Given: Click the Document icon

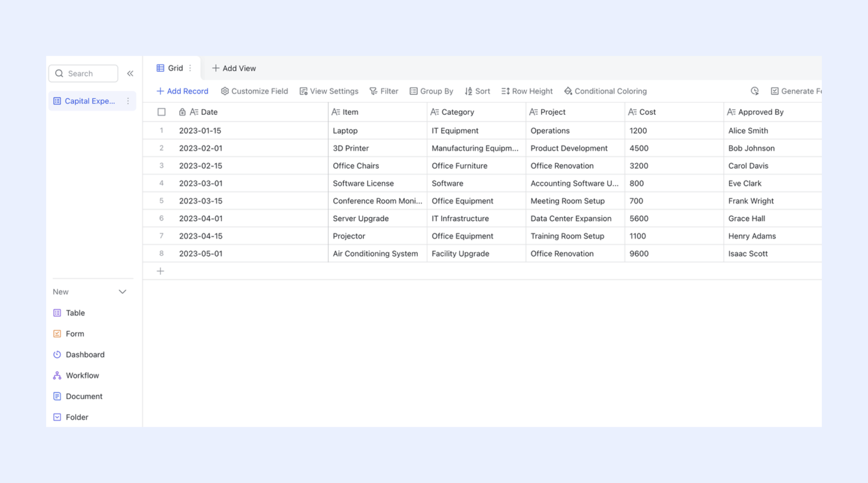Looking at the screenshot, I should (57, 396).
